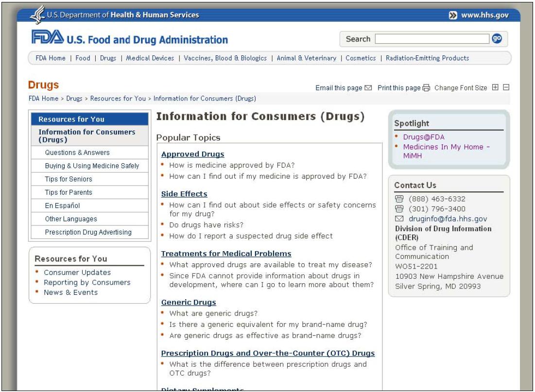Increase font size with the plus icon
The height and width of the screenshot is (392, 535).
pos(495,88)
